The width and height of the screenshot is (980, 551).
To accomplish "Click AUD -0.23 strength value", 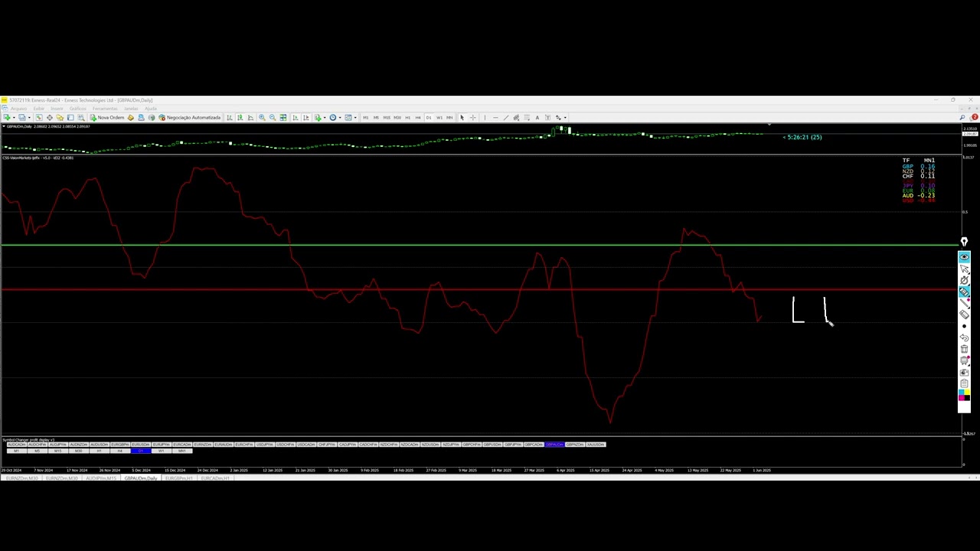I will coord(918,196).
